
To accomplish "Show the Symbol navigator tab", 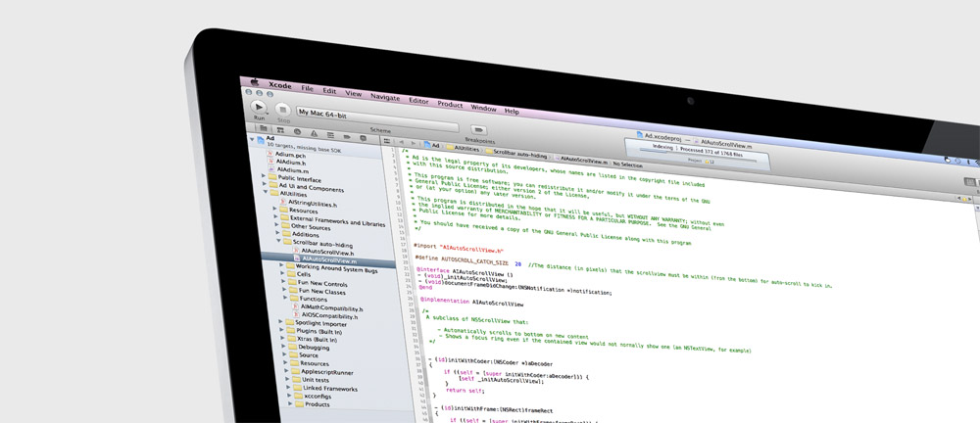I will tap(280, 130).
